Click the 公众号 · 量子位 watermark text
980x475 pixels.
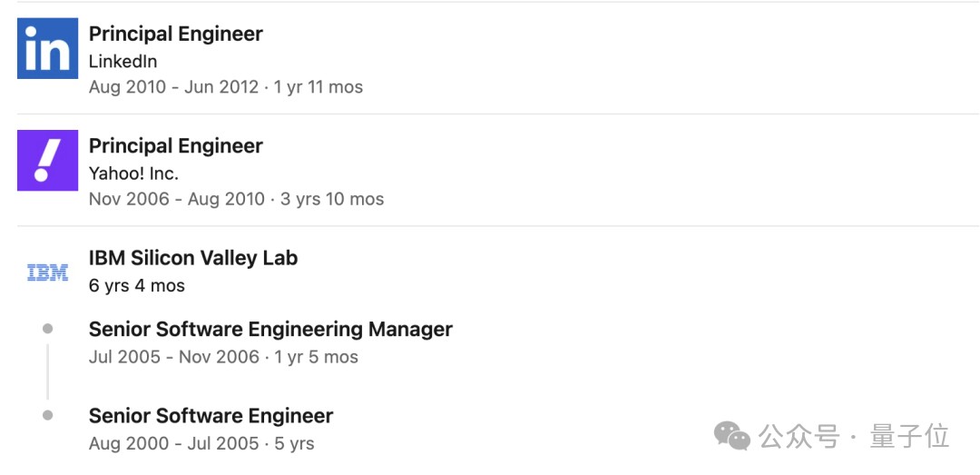click(x=854, y=436)
